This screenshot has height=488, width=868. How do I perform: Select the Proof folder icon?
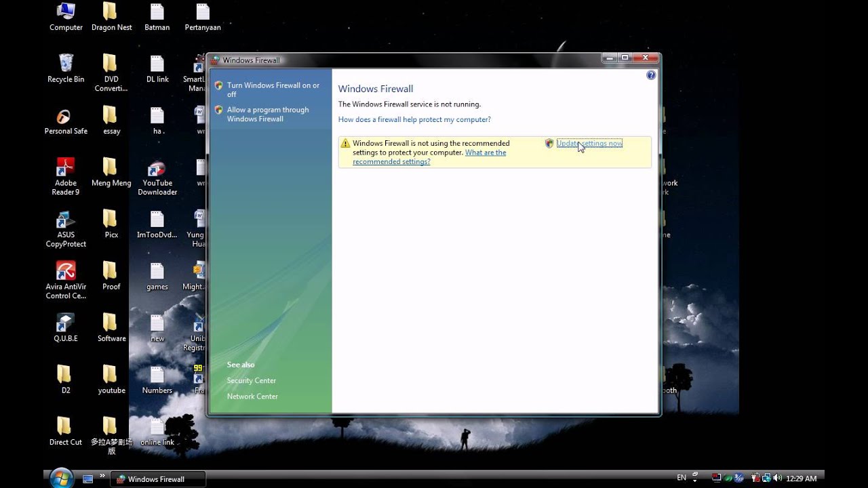coord(111,276)
